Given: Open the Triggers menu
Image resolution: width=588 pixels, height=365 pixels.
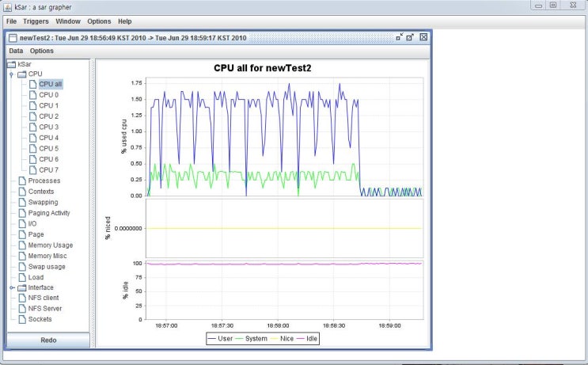Looking at the screenshot, I should pos(36,21).
